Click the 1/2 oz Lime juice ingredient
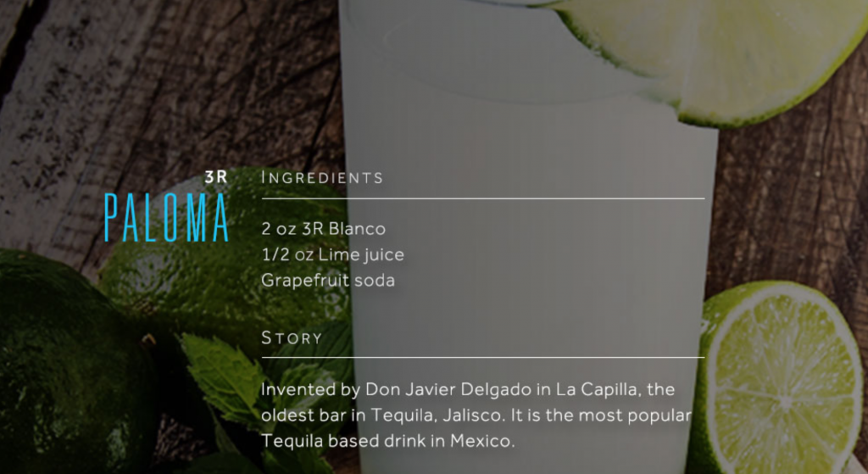 point(332,254)
